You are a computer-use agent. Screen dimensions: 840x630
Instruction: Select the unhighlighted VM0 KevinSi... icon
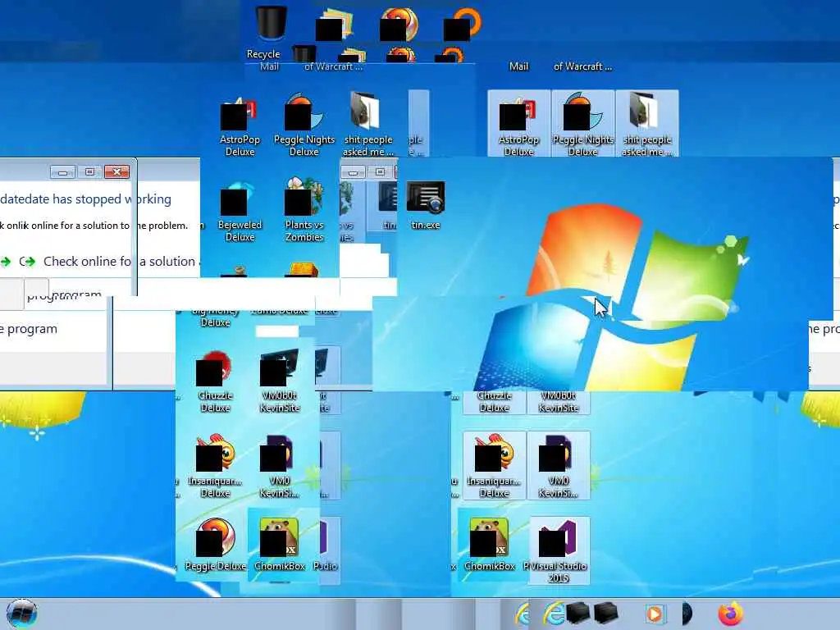[279, 466]
